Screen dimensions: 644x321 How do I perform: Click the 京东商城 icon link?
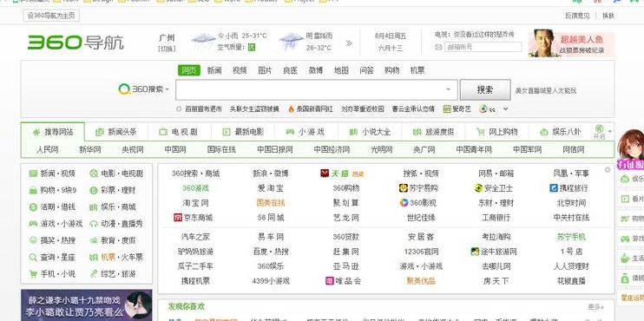[x=178, y=217]
